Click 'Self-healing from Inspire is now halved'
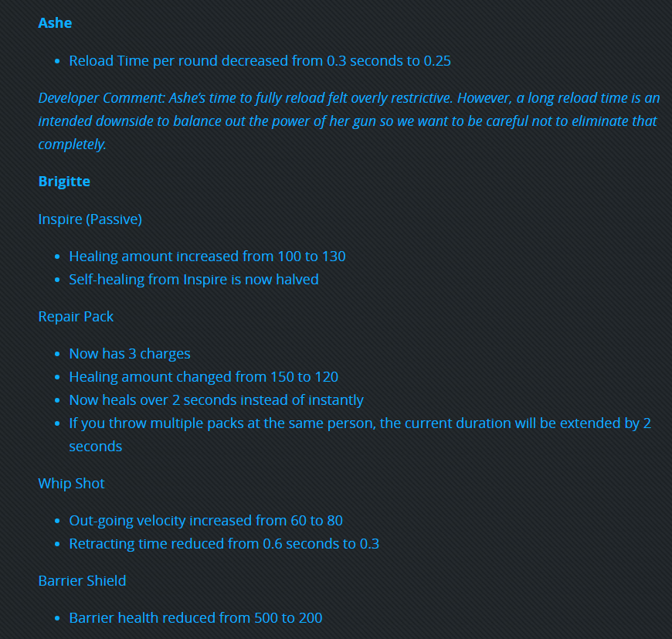This screenshot has width=672, height=639. (194, 279)
